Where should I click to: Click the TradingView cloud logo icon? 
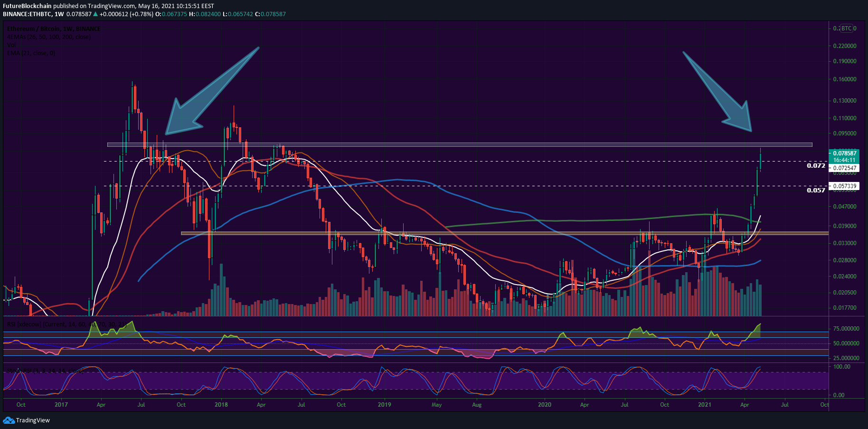tap(9, 420)
